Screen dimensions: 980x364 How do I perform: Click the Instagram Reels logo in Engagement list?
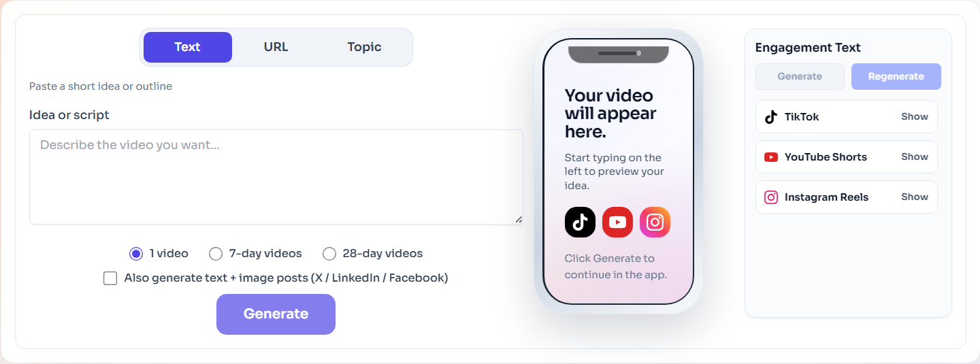click(x=771, y=197)
